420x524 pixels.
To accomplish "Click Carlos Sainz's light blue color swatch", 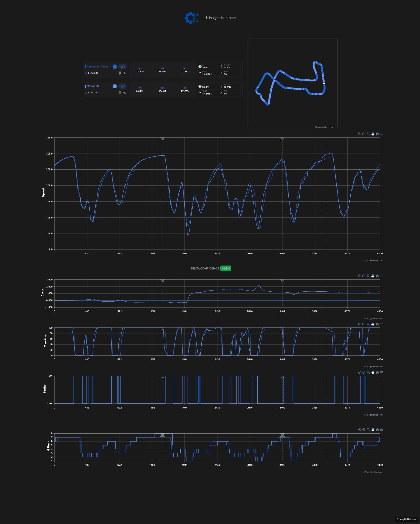I will point(115,86).
